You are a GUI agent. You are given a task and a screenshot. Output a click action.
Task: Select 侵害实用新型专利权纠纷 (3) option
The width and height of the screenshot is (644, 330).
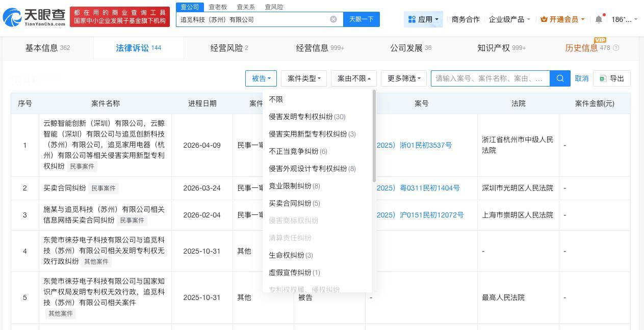point(318,134)
